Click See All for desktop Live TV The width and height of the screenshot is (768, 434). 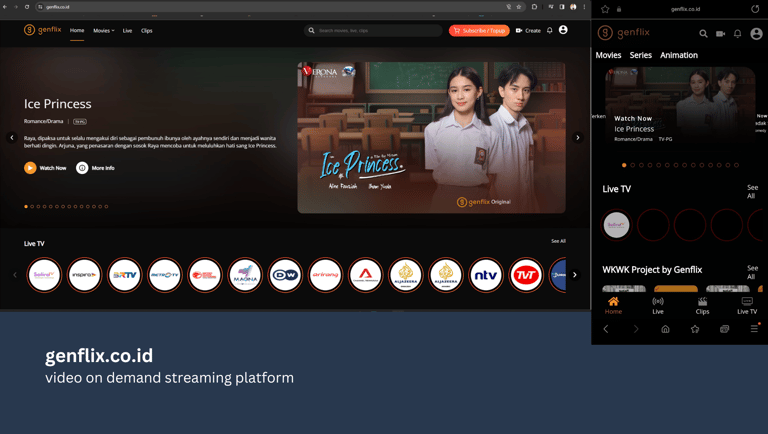pyautogui.click(x=558, y=241)
